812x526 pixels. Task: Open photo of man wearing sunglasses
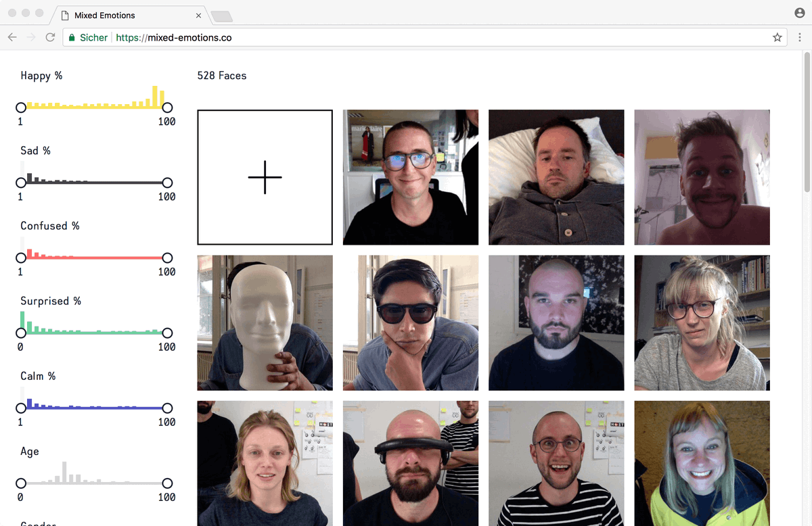[x=411, y=322]
